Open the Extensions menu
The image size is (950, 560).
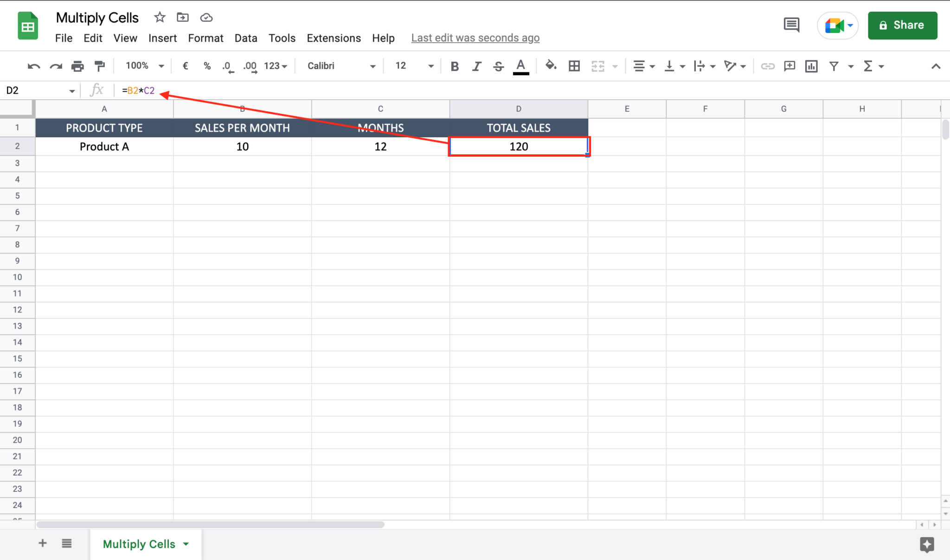pyautogui.click(x=333, y=38)
